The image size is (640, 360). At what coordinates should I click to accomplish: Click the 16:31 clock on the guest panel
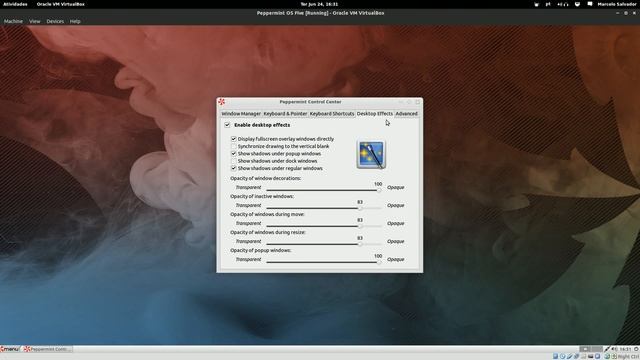pos(625,349)
